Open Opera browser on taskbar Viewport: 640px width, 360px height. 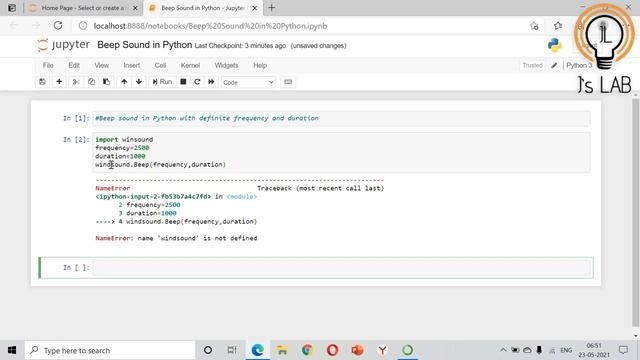(x=332, y=350)
